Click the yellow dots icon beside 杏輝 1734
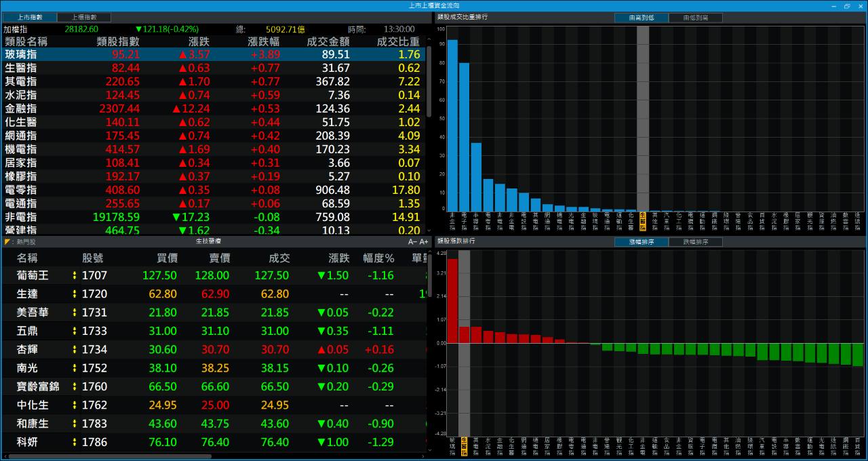 click(75, 349)
